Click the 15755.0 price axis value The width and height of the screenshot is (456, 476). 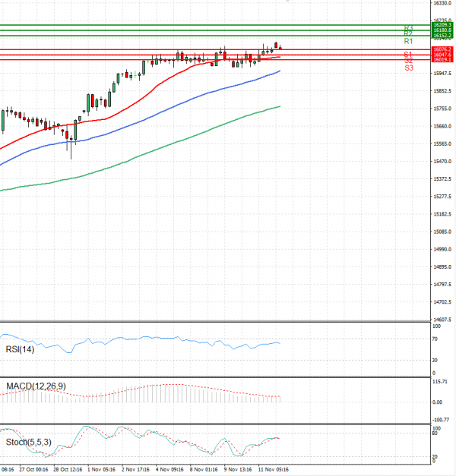[442, 109]
